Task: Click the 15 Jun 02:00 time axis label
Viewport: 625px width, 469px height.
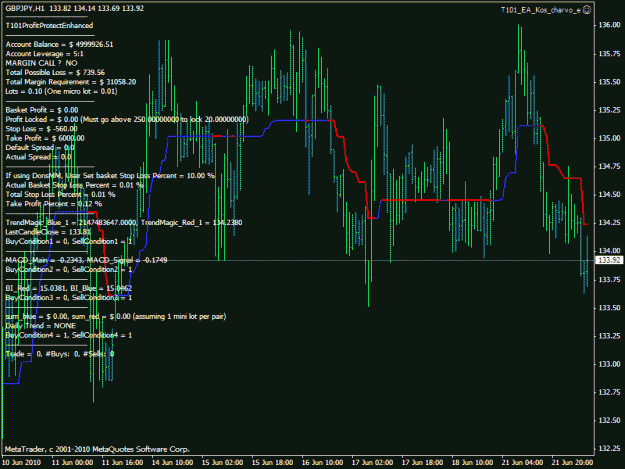Action: 222,462
